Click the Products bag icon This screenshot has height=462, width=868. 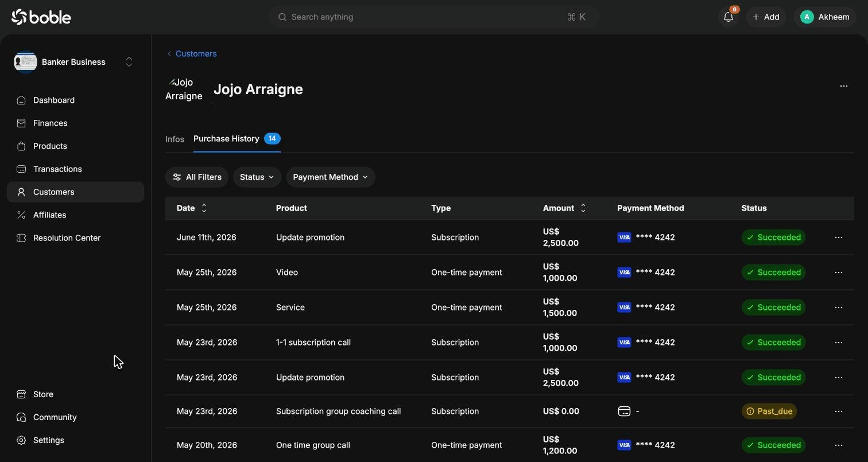(x=21, y=146)
